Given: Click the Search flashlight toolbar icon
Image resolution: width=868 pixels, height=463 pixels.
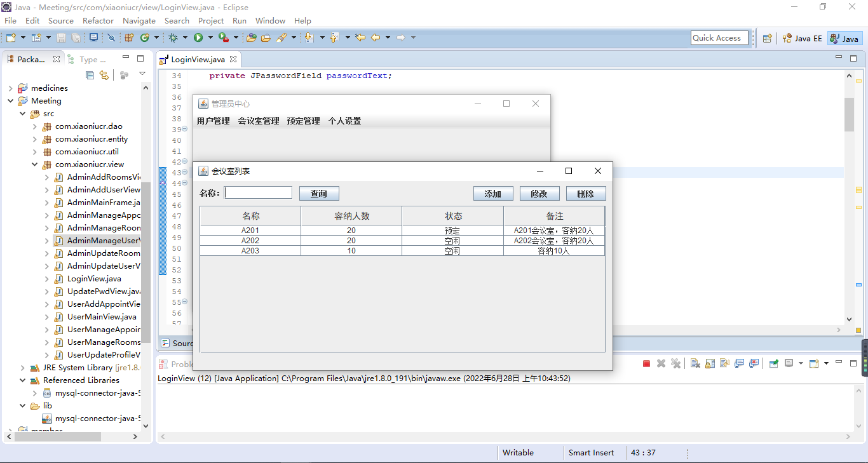Looking at the screenshot, I should click(281, 37).
